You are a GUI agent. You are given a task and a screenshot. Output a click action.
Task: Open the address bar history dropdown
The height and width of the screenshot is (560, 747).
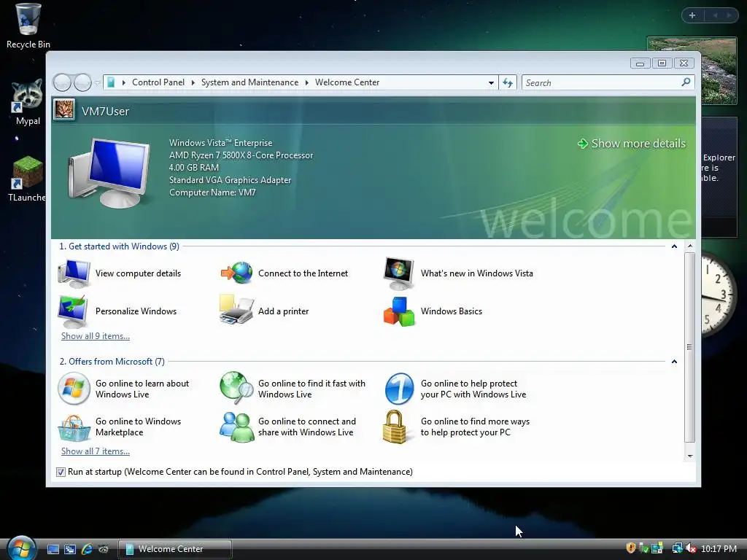tap(491, 83)
